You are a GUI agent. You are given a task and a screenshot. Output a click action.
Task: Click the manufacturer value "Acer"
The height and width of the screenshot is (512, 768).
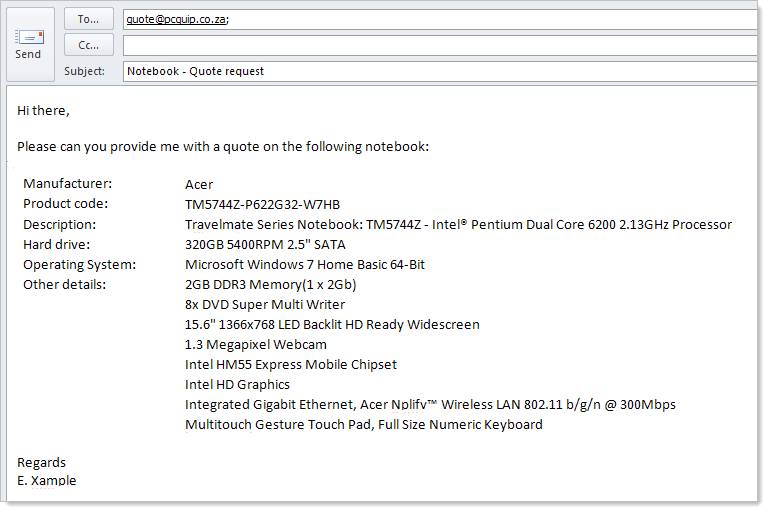coord(199,184)
